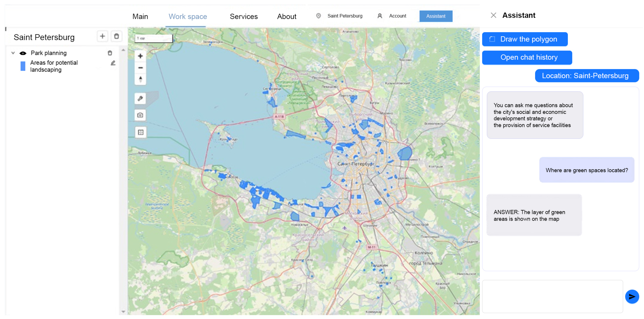Reset map compass orientation

point(140,79)
